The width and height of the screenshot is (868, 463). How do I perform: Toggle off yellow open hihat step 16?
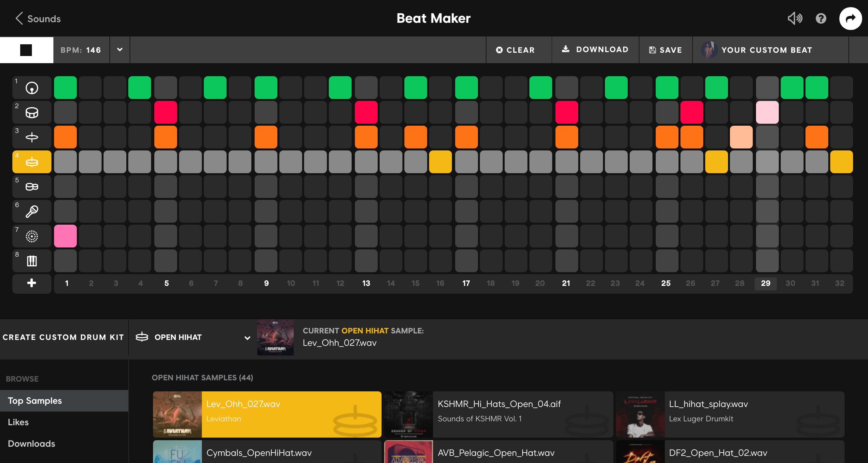click(x=441, y=162)
